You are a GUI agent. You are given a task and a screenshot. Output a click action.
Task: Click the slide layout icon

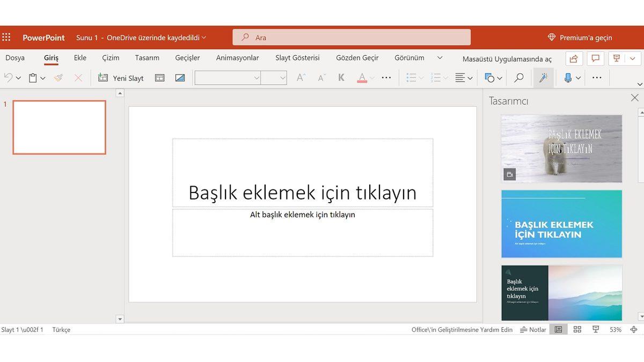(159, 78)
